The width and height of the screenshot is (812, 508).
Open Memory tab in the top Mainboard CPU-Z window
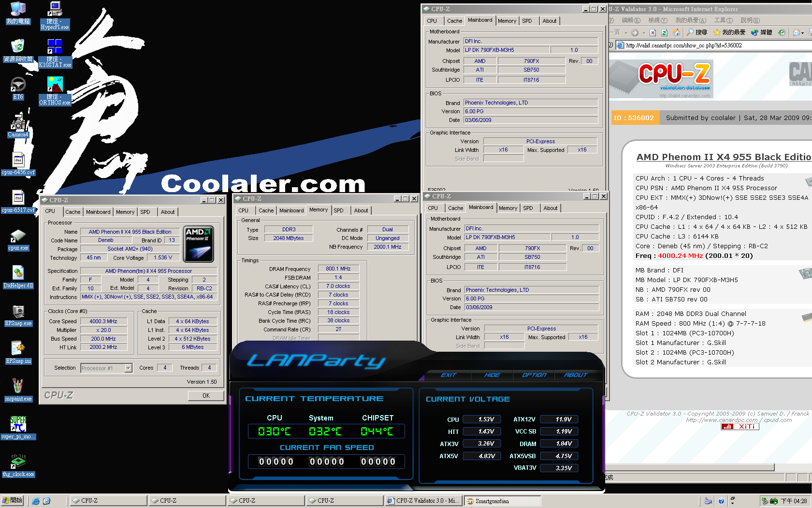(x=507, y=21)
